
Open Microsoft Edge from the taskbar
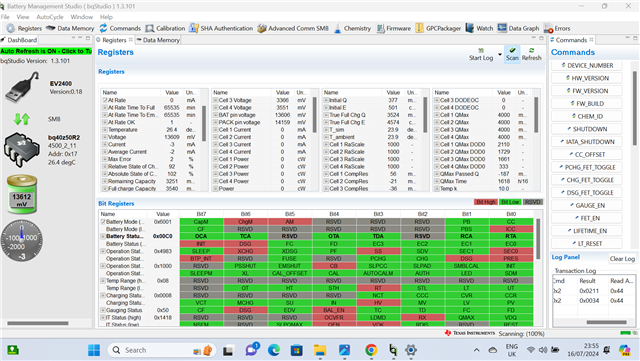pyautogui.click(x=274, y=350)
